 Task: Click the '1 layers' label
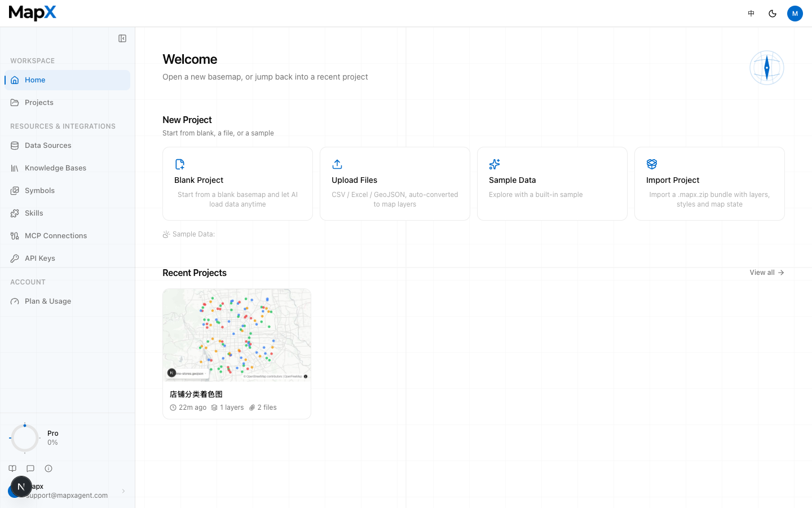(x=228, y=408)
